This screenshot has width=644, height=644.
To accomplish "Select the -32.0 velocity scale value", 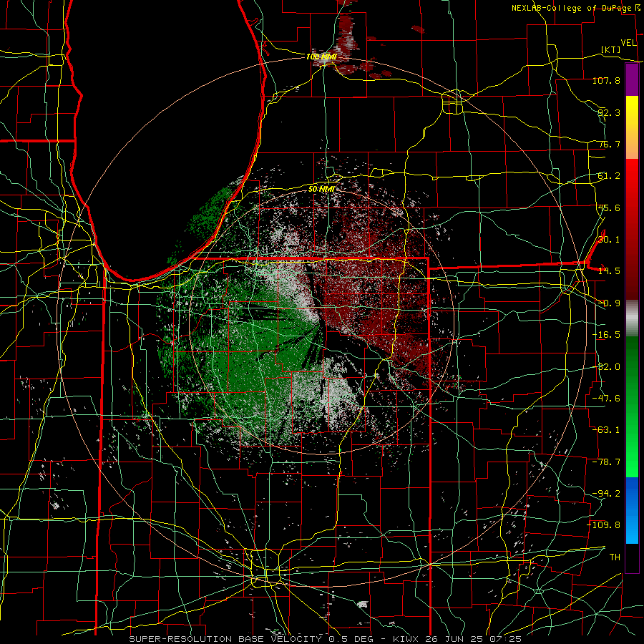I will click(606, 367).
